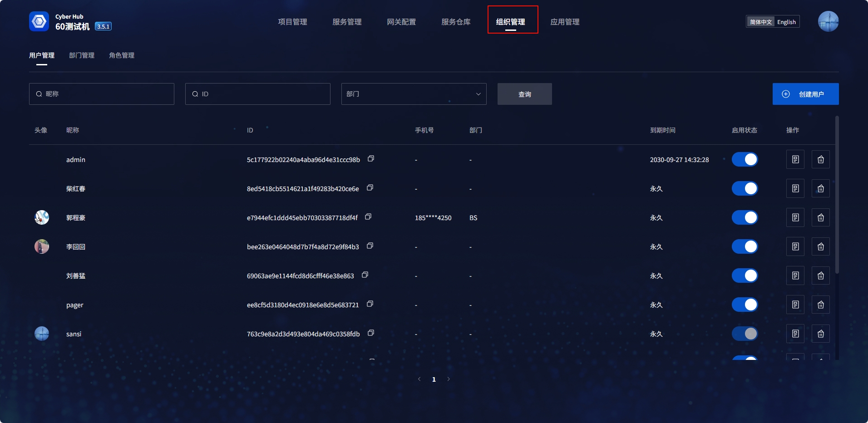Copy ID for user 郭程豪
Screen dimensions: 868x423
pyautogui.click(x=368, y=217)
